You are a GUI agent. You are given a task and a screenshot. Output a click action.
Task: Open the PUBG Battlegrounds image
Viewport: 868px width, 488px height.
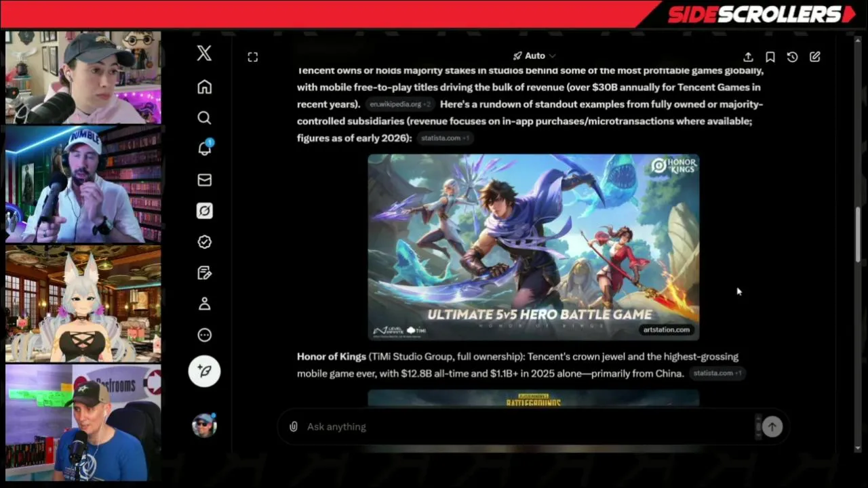[x=534, y=398]
